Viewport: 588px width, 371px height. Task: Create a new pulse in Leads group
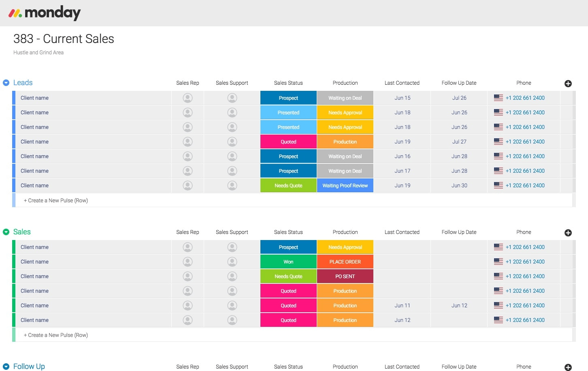click(x=56, y=200)
